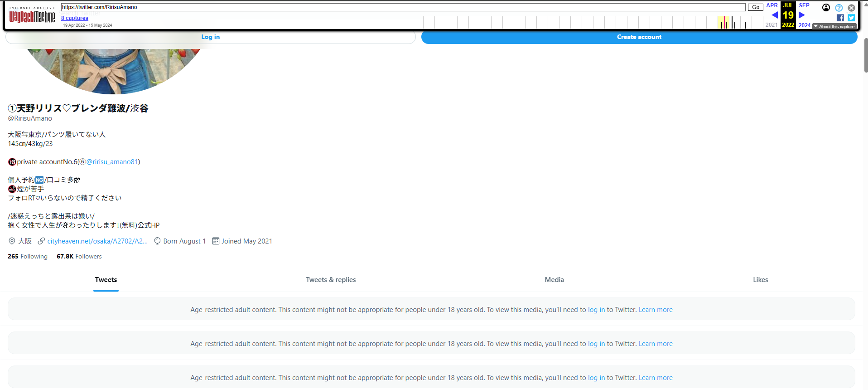Click the no-smoking emoji in bio
Screen dimensions: 868x390
pos(12,189)
